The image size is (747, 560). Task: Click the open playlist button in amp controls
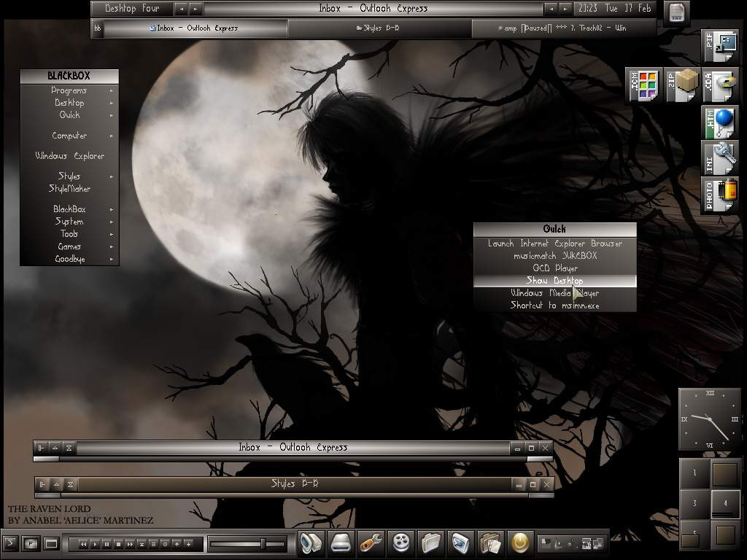[153, 544]
